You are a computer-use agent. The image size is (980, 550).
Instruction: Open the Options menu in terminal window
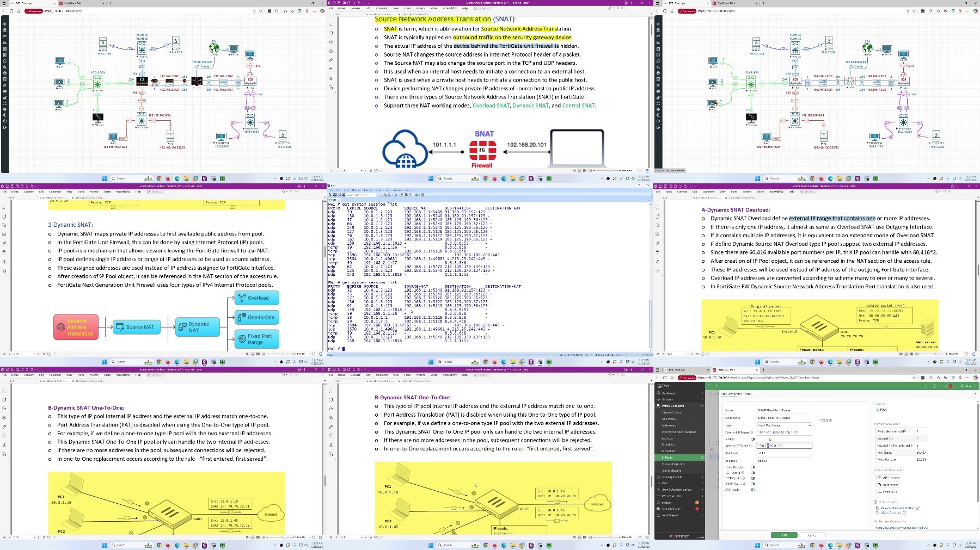point(356,190)
